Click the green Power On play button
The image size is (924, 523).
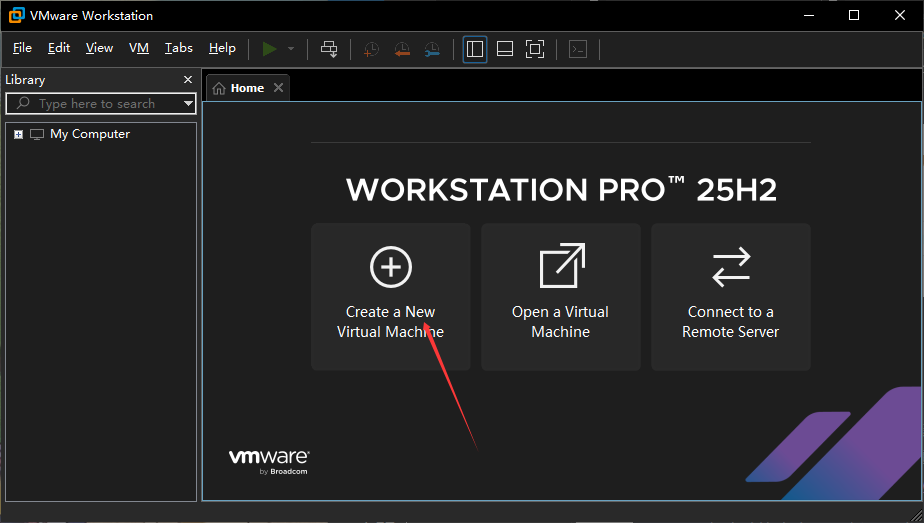pyautogui.click(x=269, y=49)
